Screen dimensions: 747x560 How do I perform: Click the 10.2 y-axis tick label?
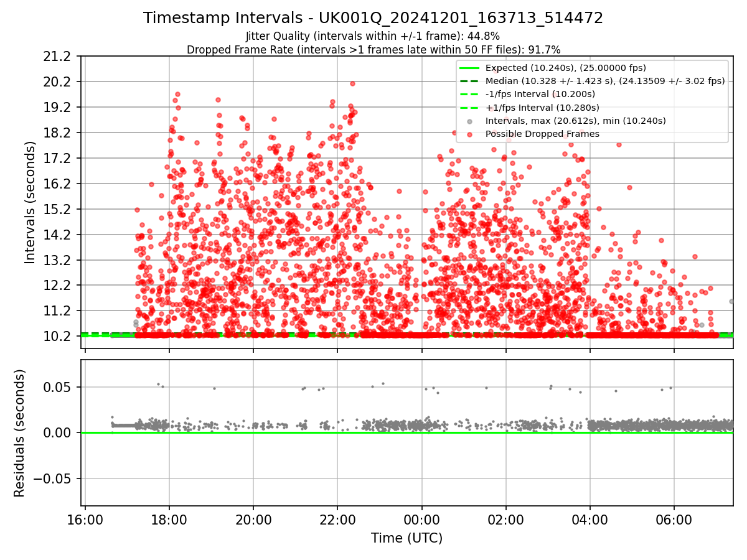click(x=59, y=336)
